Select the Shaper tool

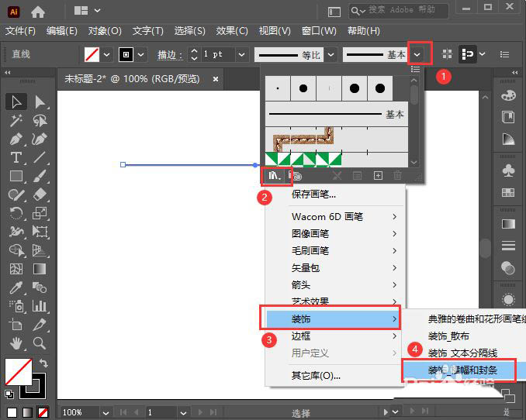pyautogui.click(x=16, y=195)
